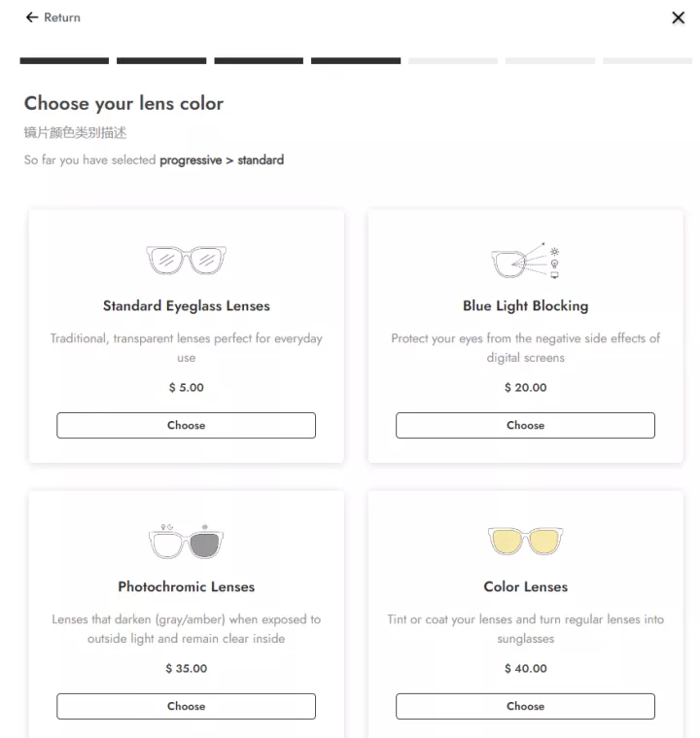Viewport: 700px width, 738px height.
Task: Choose the Standard Eyeglass Lenses option
Action: click(x=186, y=425)
